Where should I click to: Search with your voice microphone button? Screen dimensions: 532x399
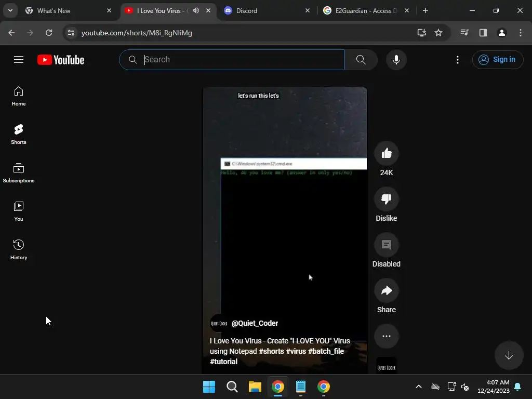(x=396, y=60)
